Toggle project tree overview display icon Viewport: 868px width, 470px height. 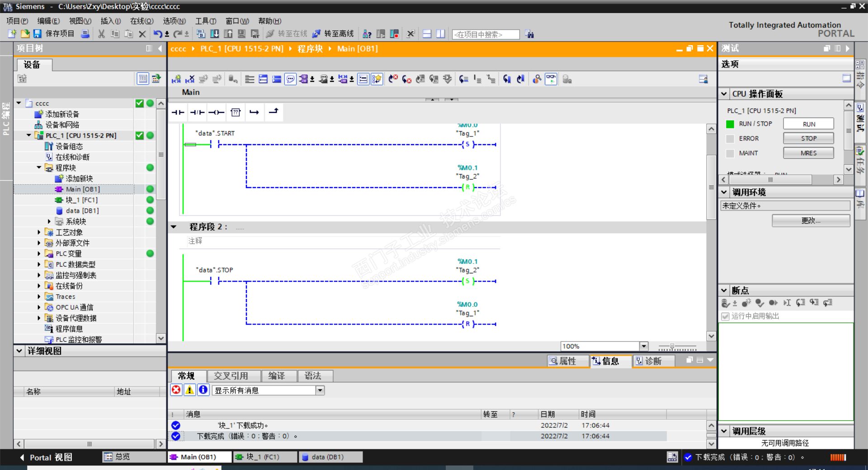point(143,79)
